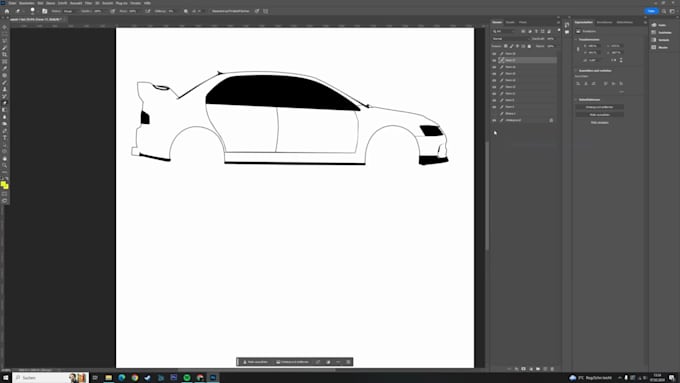This screenshot has width=680, height=383.
Task: Toggle airbrush mode in options bar
Action: (x=148, y=11)
